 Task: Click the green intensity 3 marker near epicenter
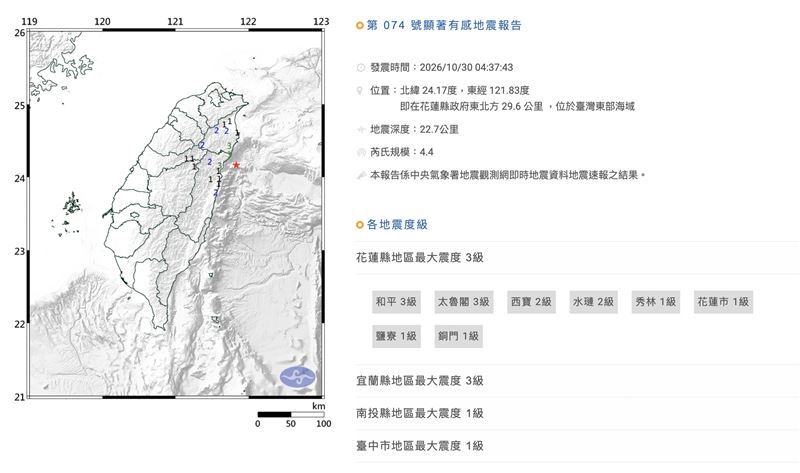point(220,165)
